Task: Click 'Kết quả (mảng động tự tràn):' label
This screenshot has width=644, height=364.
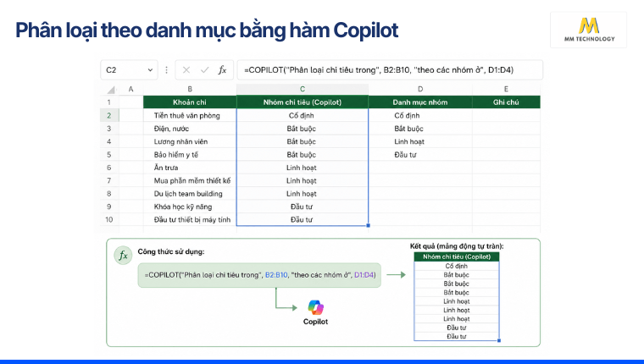Action: (457, 246)
